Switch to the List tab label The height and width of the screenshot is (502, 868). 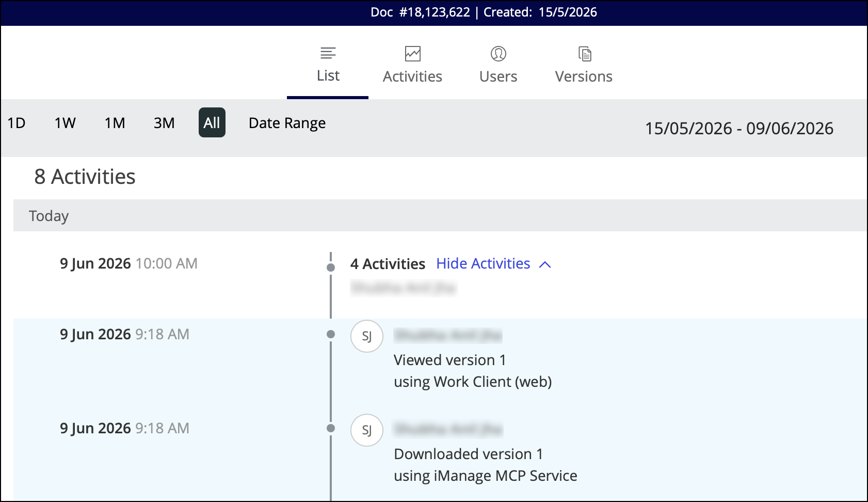pos(328,76)
